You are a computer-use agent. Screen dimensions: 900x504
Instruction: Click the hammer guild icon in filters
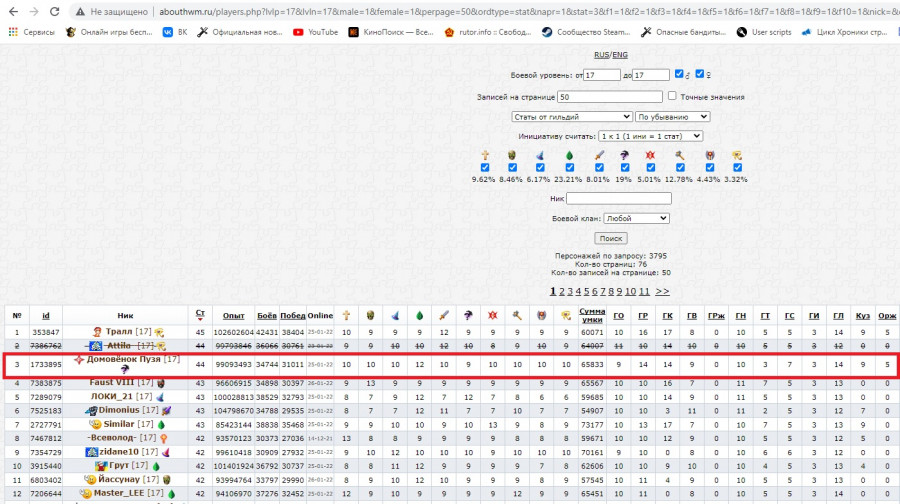(680, 155)
